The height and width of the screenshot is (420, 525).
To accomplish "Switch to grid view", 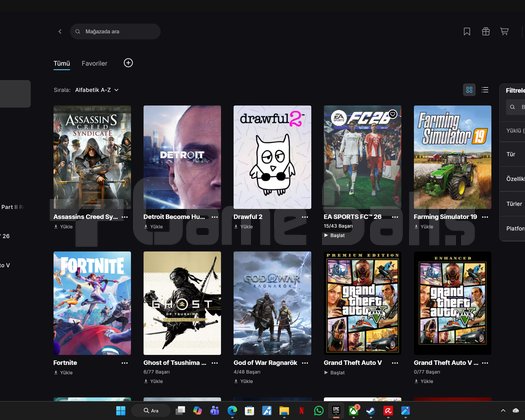I will (x=469, y=90).
